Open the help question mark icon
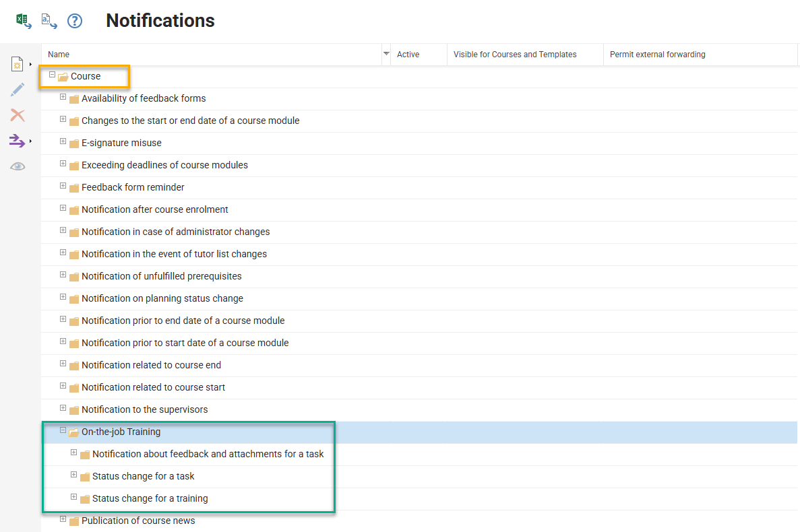 tap(75, 21)
